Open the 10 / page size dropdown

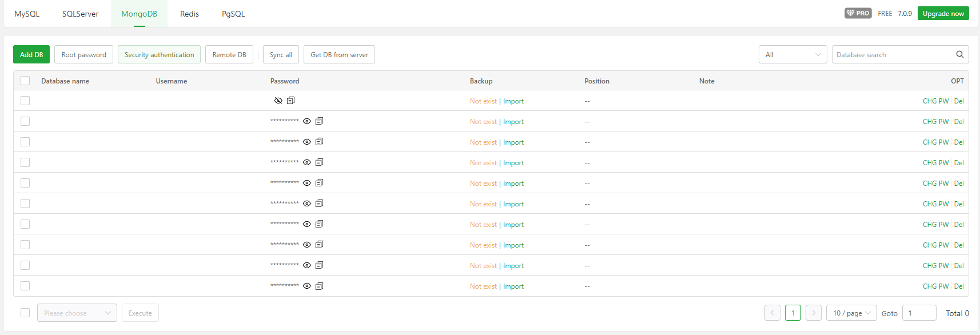pyautogui.click(x=851, y=313)
